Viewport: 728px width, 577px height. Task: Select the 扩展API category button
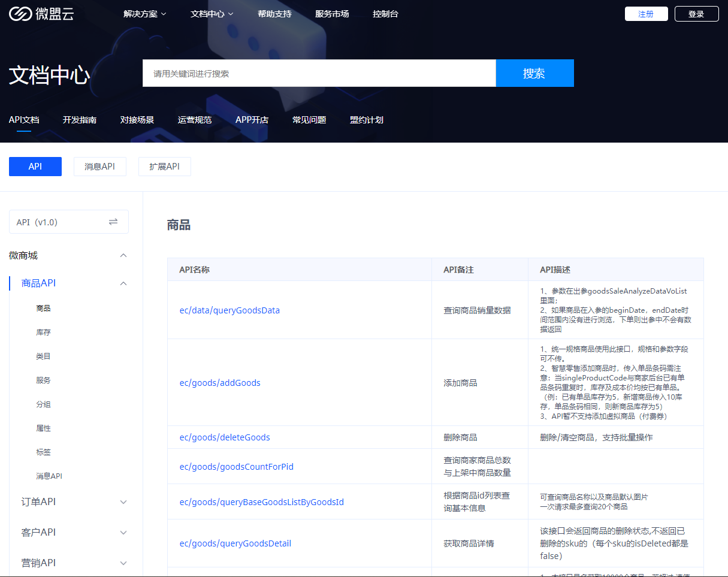164,167
